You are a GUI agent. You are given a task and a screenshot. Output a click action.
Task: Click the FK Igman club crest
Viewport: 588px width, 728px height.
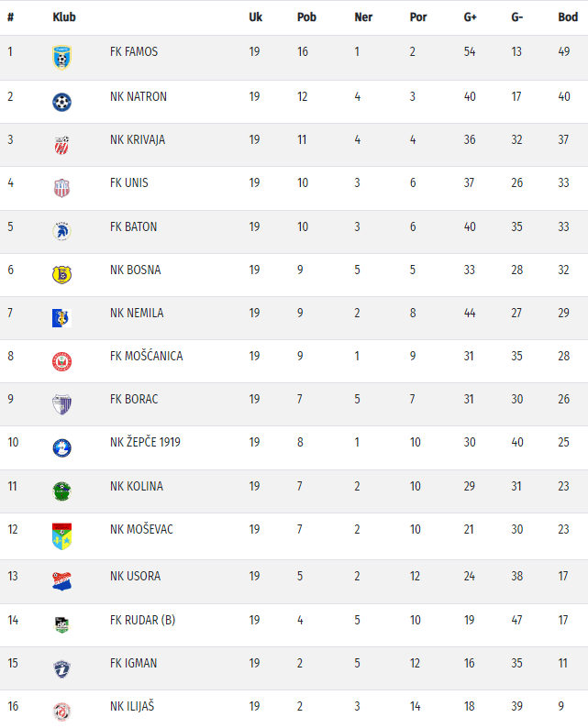point(61,667)
